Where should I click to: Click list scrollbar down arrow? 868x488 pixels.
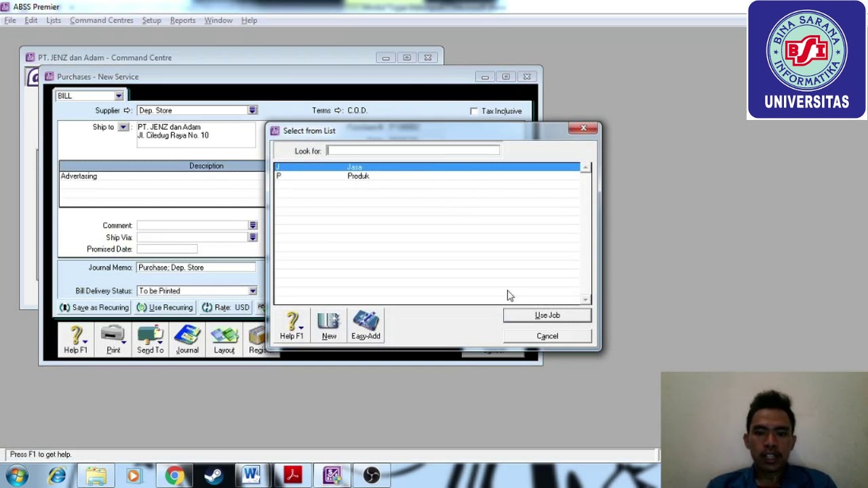click(x=586, y=299)
